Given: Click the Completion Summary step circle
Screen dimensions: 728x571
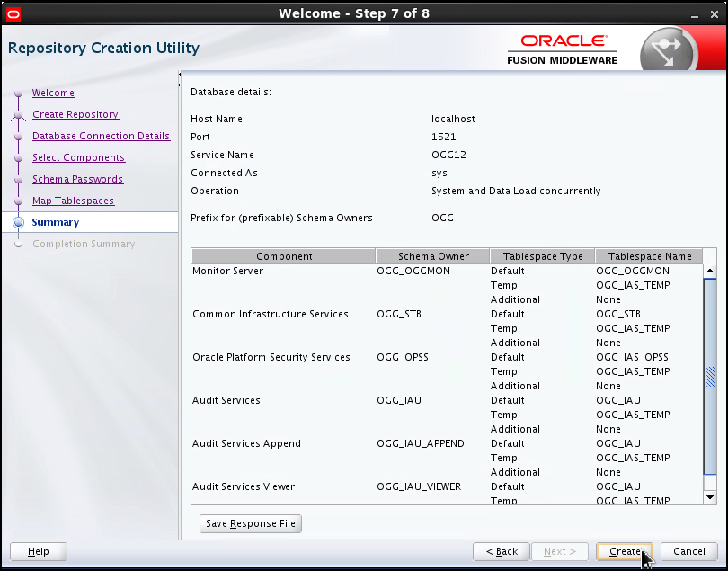Looking at the screenshot, I should [20, 244].
